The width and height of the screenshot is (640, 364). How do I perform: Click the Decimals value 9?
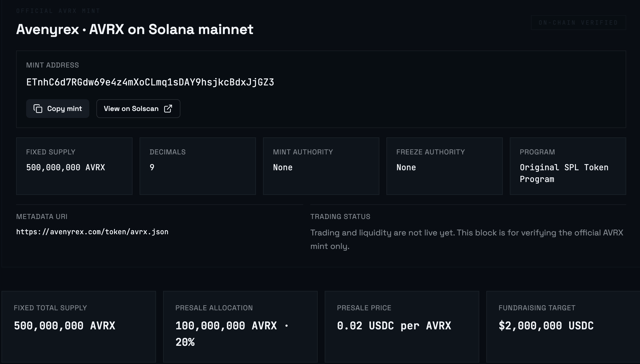point(152,167)
